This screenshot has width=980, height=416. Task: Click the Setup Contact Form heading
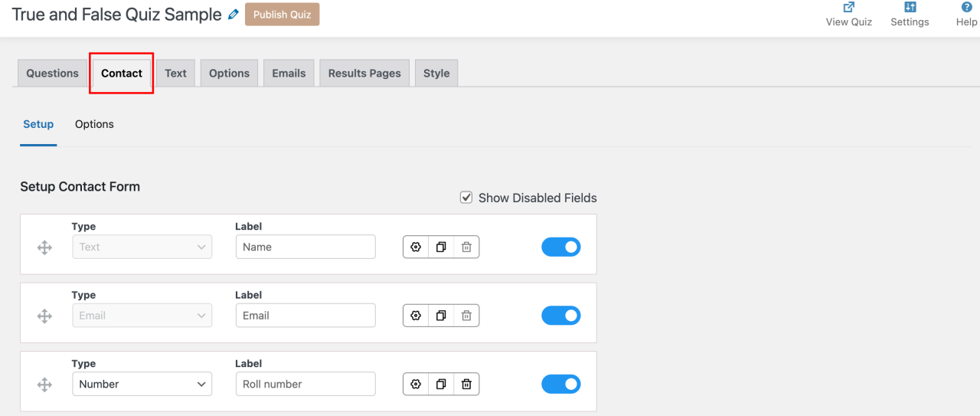(80, 186)
